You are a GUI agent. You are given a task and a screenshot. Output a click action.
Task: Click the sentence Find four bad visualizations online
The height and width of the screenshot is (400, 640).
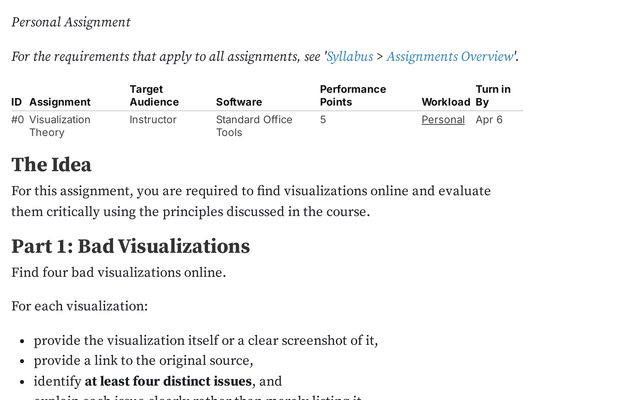(119, 273)
